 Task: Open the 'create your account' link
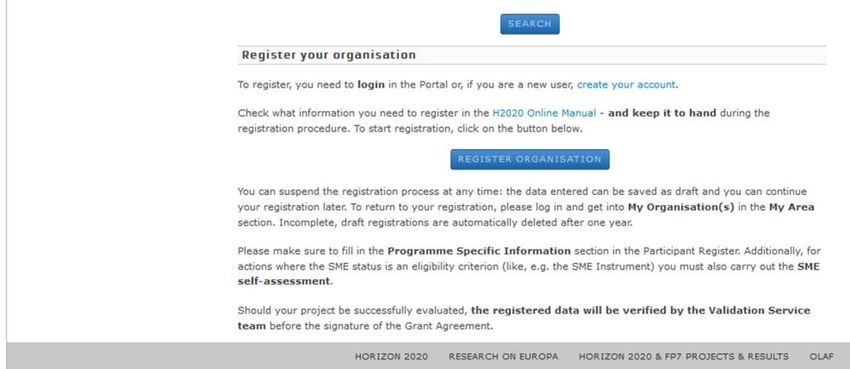tap(626, 85)
